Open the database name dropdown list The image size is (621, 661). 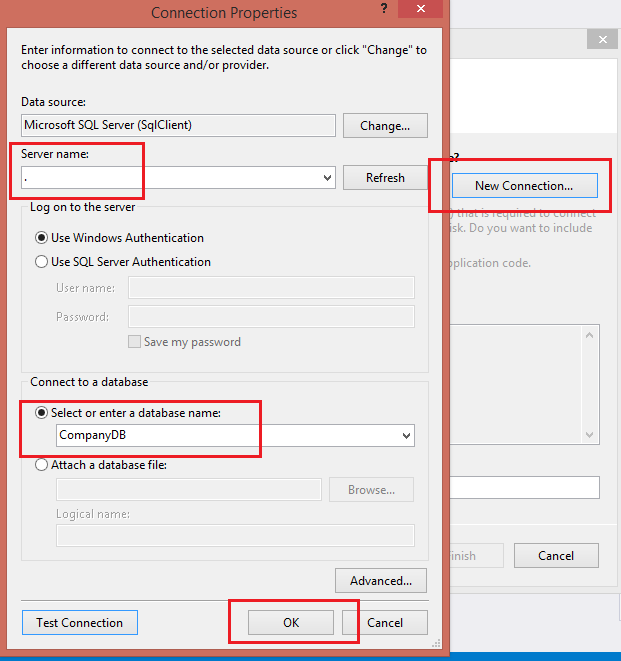tap(406, 436)
